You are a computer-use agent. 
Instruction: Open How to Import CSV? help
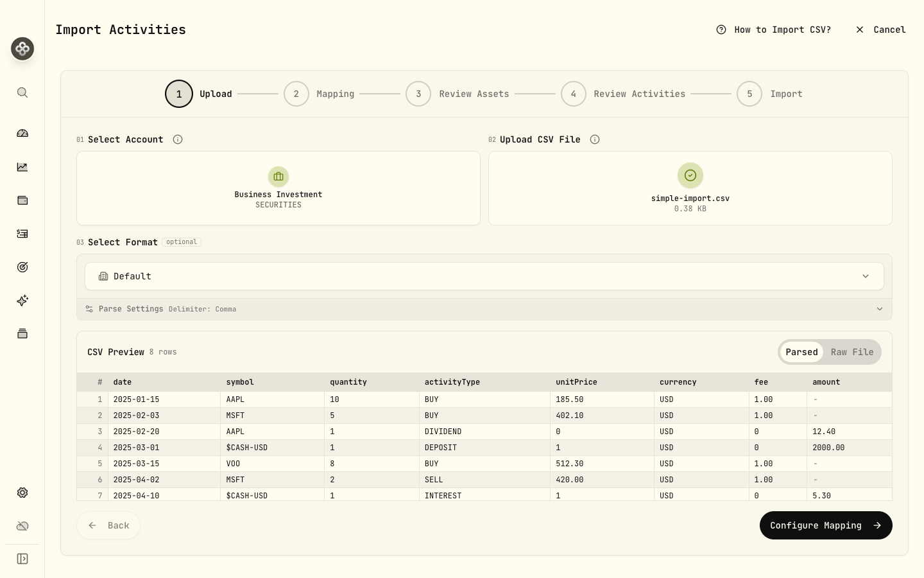pyautogui.click(x=774, y=30)
